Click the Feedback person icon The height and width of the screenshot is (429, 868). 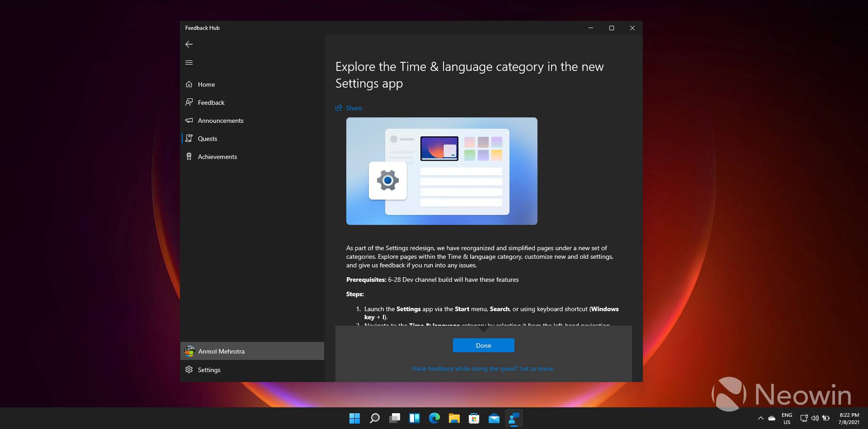(189, 103)
